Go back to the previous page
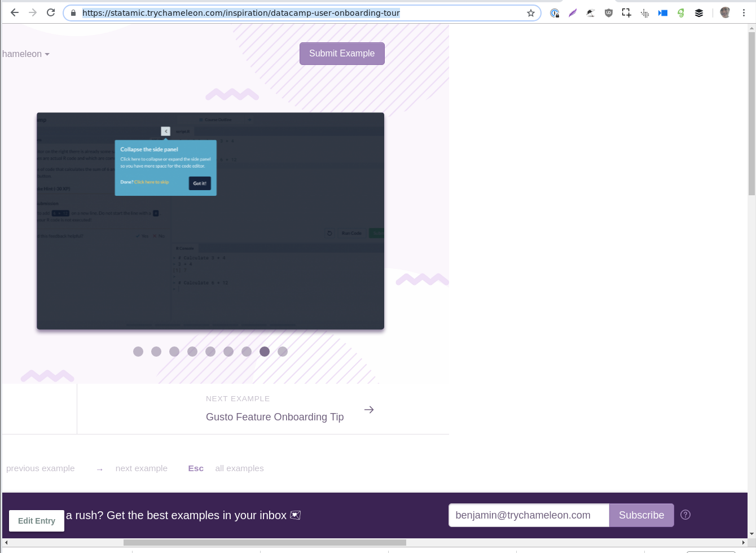This screenshot has height=553, width=756. (15, 12)
